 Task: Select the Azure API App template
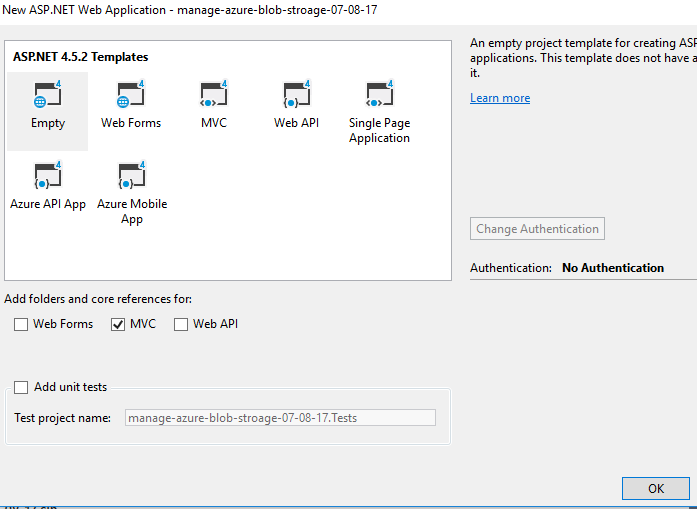(48, 186)
